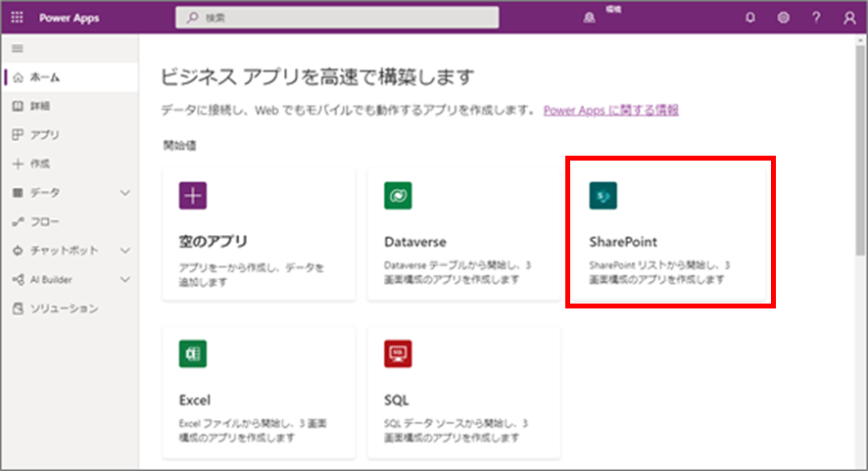868x471 pixels.
Task: Select the Excel card title
Action: pos(195,400)
